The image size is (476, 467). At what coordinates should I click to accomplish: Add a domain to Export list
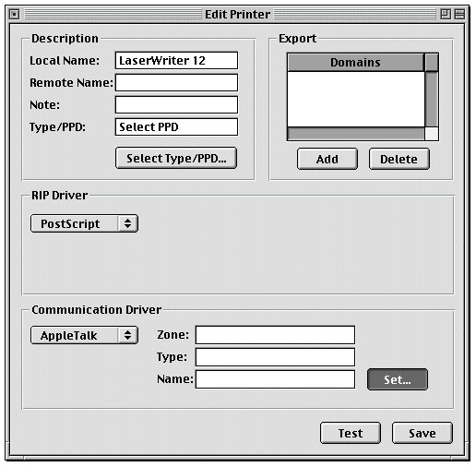[x=327, y=159]
